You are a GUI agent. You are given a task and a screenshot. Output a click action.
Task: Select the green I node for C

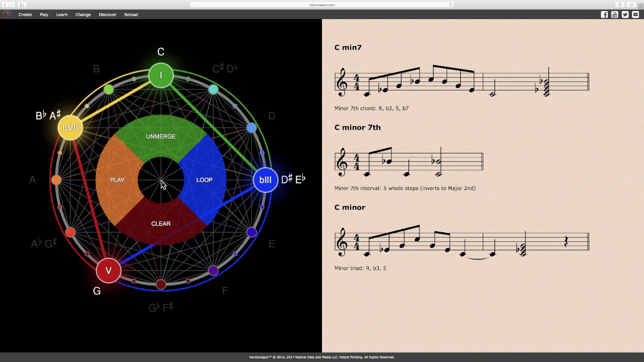tap(161, 75)
